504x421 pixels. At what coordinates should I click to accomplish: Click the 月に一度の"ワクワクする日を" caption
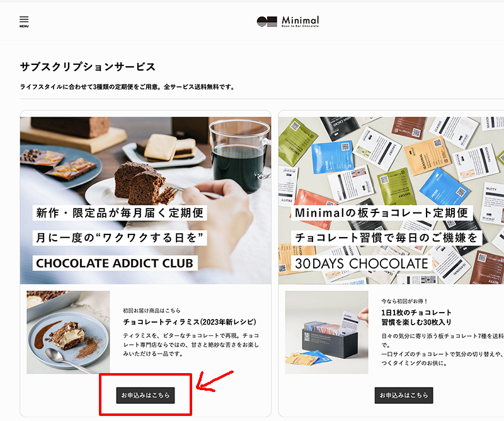coord(120,238)
